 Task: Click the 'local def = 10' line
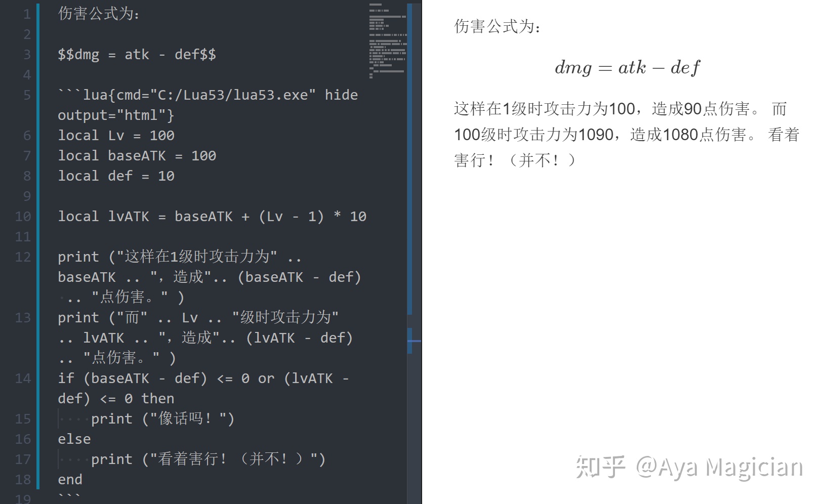point(116,176)
